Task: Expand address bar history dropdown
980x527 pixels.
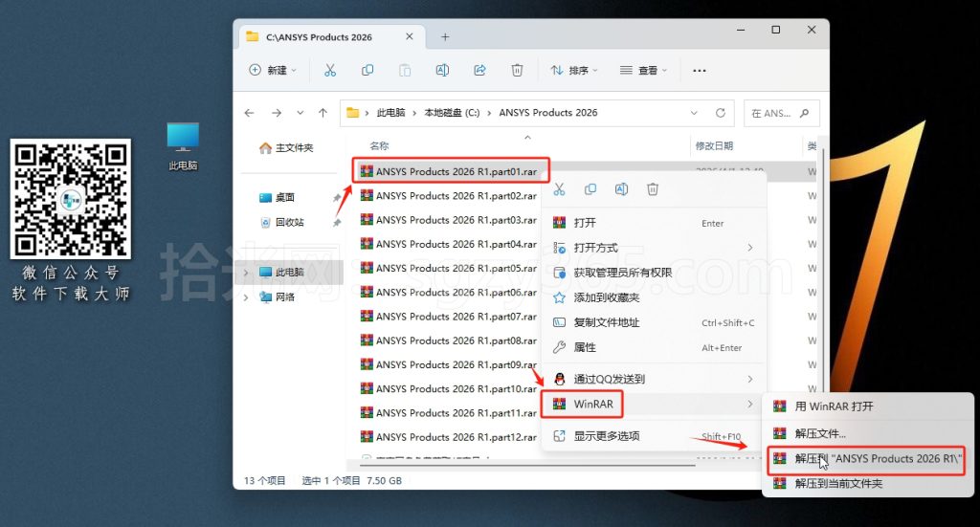Action: [x=694, y=113]
